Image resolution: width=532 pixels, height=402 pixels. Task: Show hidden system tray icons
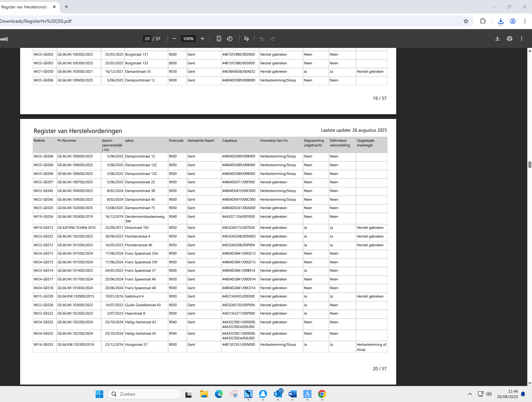click(470, 394)
